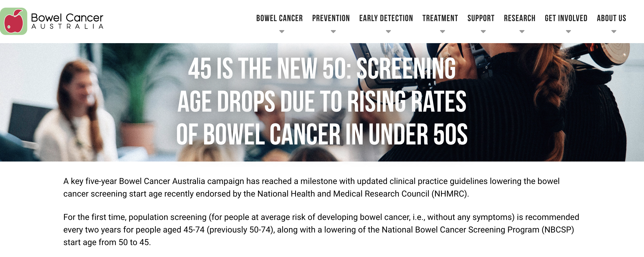644x257 pixels.
Task: Expand the dropdown arrow under Bowel Cancer
Action: (x=282, y=31)
